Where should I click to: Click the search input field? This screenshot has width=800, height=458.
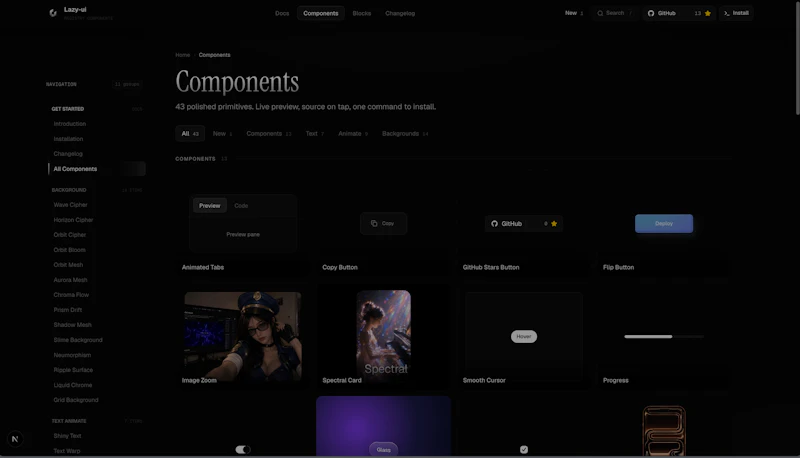[614, 13]
